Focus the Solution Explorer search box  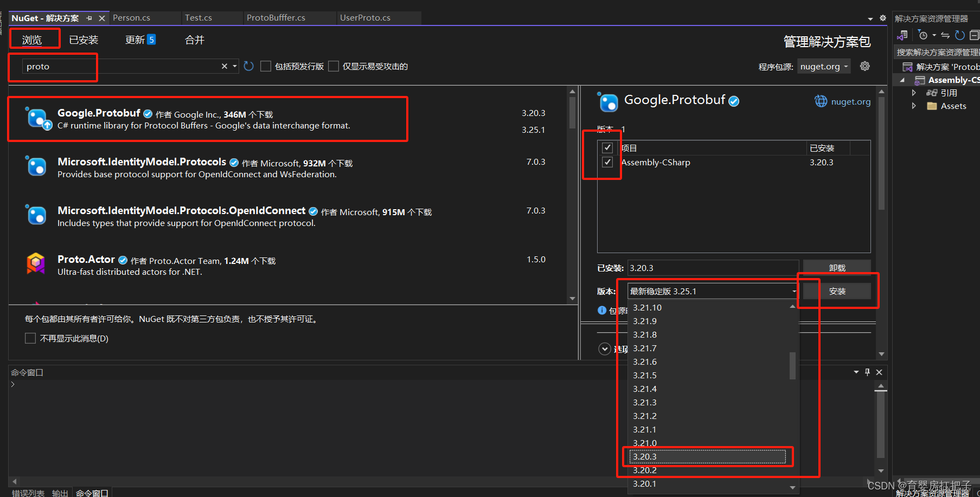[937, 52]
